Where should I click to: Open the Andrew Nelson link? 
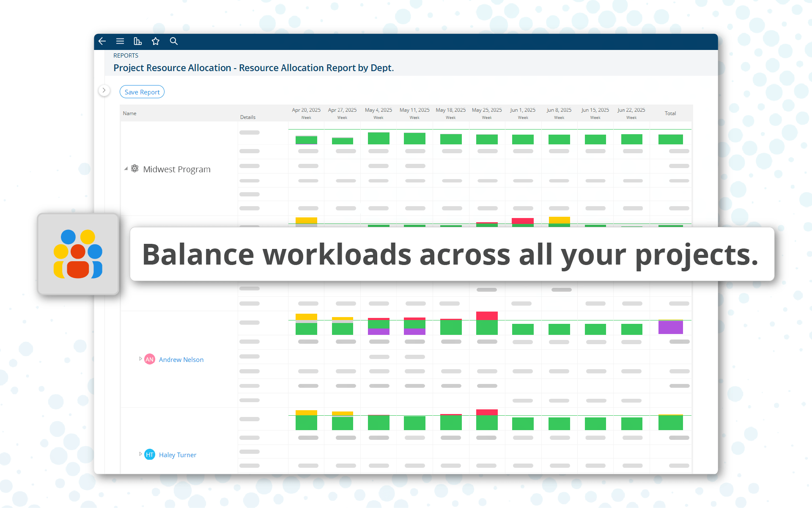(x=181, y=359)
